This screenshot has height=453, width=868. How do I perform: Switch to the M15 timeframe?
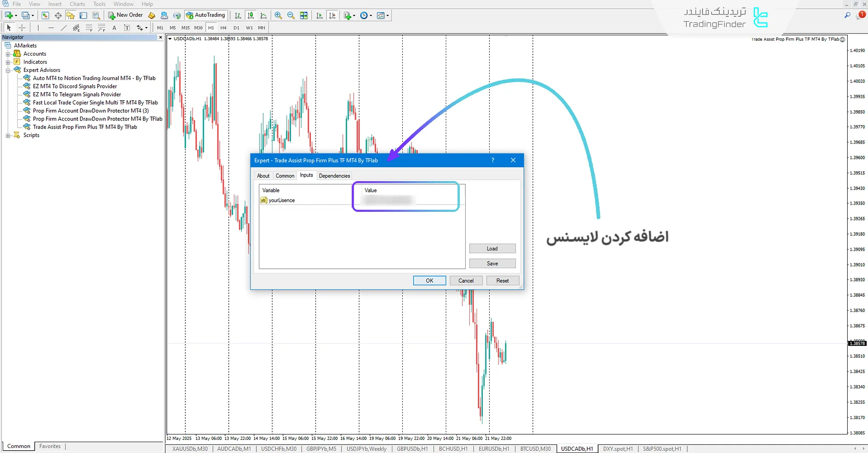click(185, 28)
